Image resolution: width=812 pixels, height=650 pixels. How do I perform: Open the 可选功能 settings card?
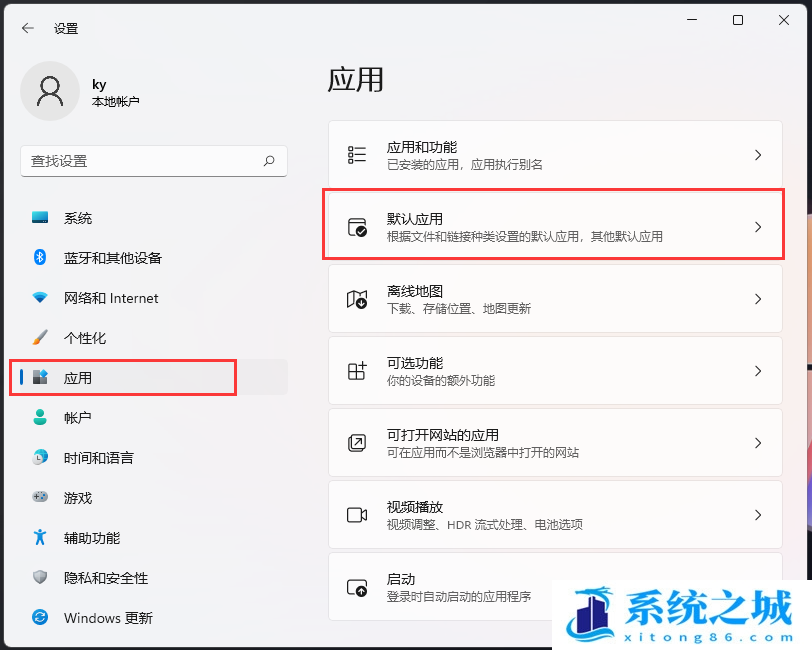(555, 371)
